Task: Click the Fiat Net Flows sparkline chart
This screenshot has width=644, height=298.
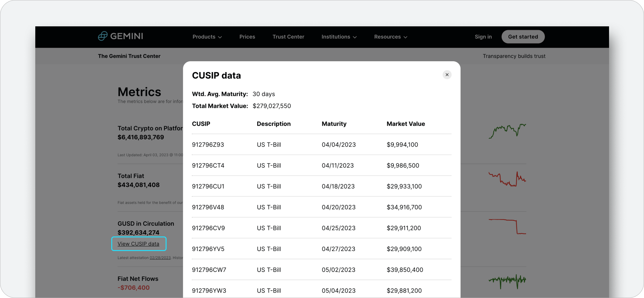Action: (x=507, y=281)
